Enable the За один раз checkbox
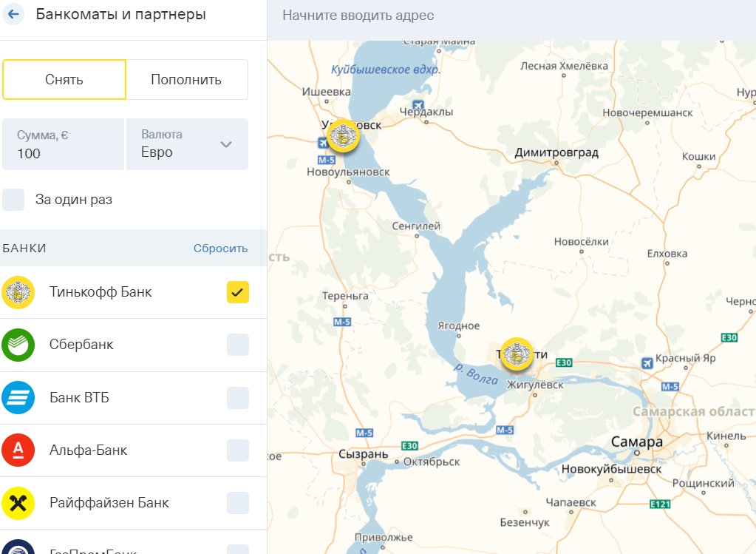The height and width of the screenshot is (554, 756). point(13,199)
